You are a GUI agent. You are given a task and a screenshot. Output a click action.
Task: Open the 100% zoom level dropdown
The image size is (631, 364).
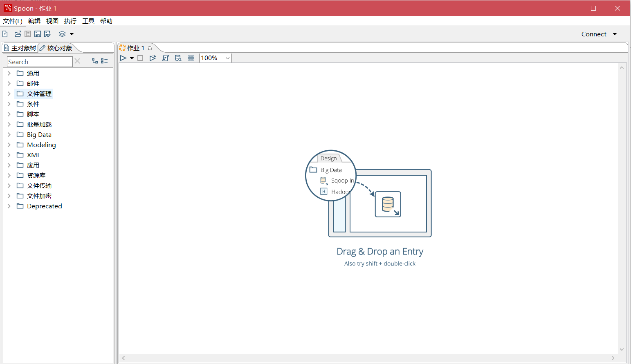[227, 58]
